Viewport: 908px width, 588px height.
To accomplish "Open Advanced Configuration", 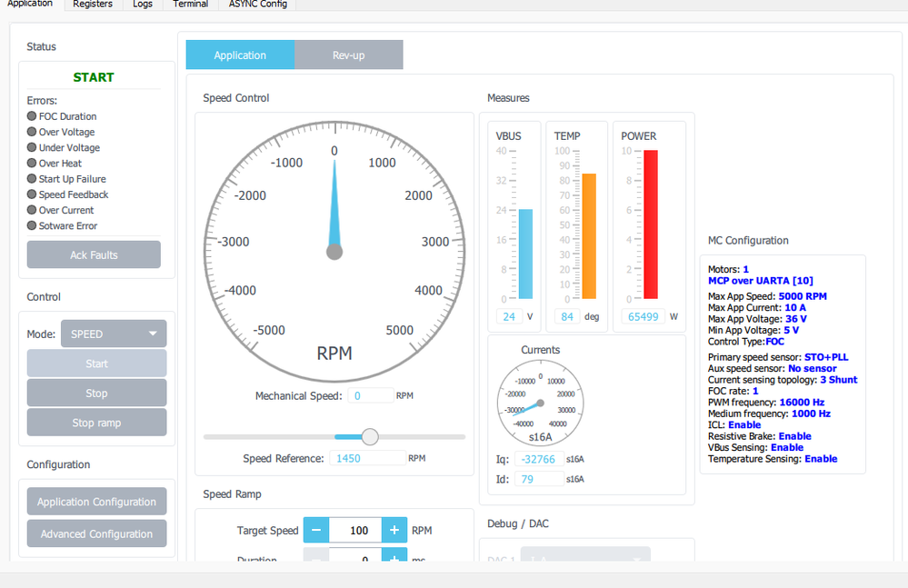I will click(96, 533).
